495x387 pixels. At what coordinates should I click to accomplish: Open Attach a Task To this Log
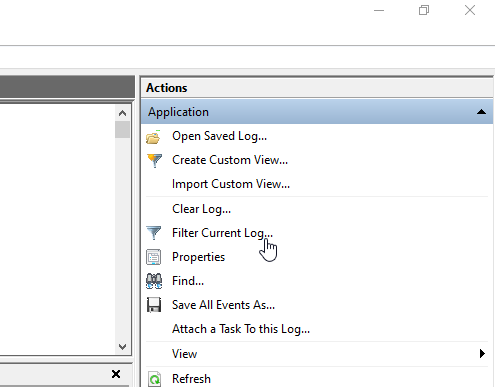[x=241, y=329]
